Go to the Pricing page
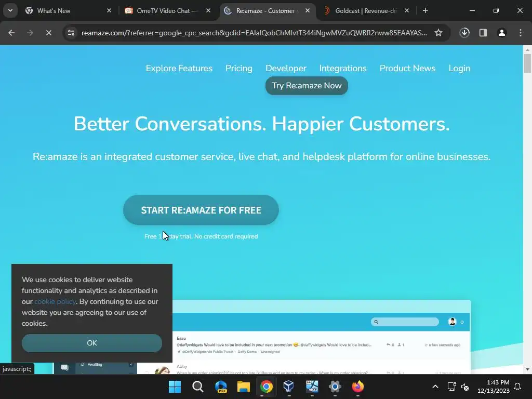The image size is (532, 399). coord(239,68)
